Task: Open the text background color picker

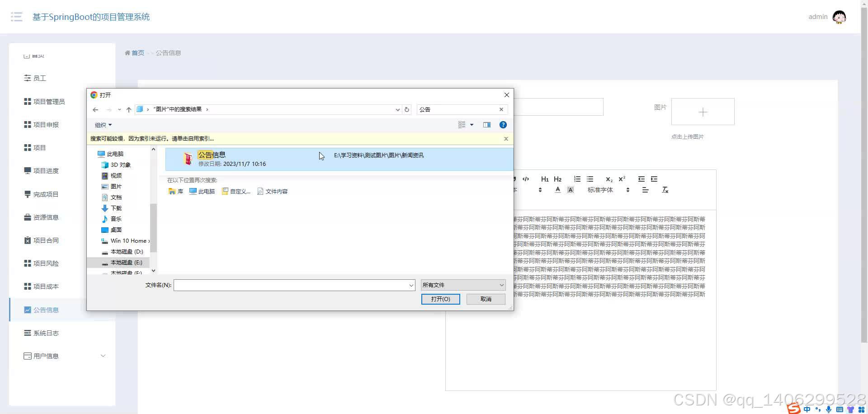Action: [x=571, y=190]
